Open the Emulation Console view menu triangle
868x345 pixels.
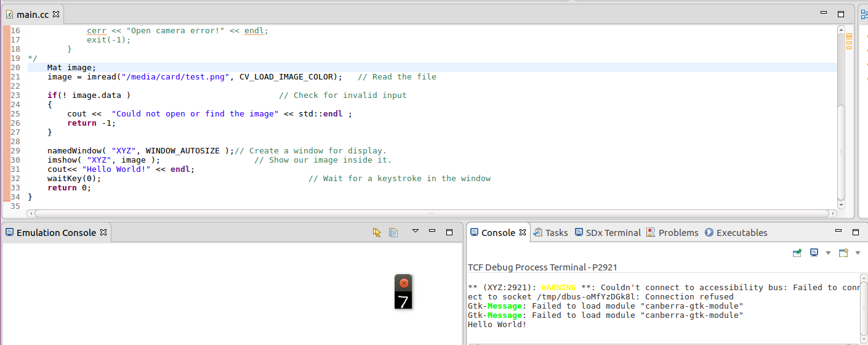[416, 231]
